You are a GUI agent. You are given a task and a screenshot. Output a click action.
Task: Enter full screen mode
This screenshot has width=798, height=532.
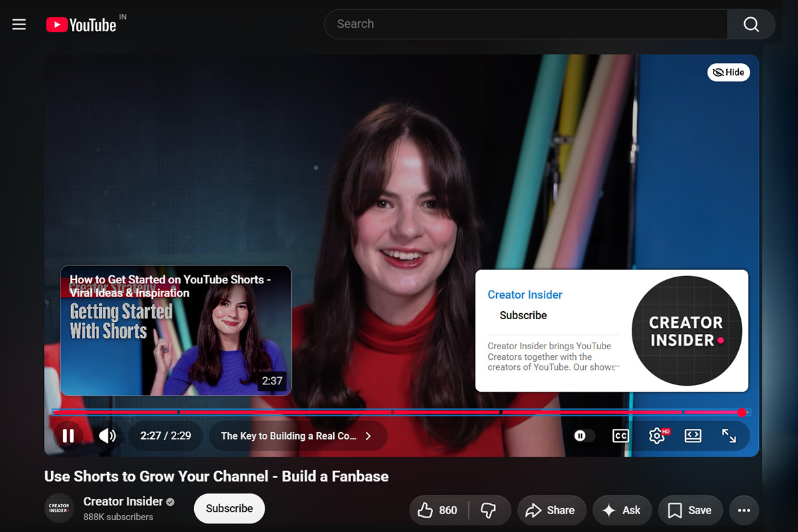click(729, 436)
